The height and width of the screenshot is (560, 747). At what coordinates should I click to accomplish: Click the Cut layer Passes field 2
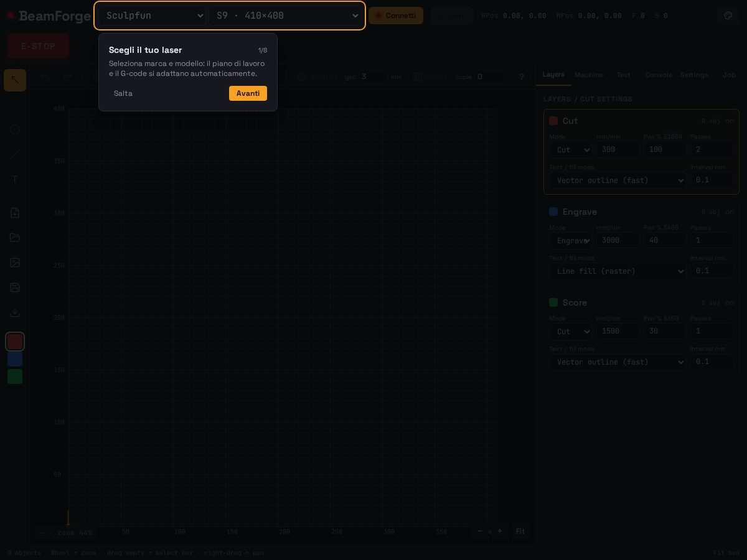point(712,150)
